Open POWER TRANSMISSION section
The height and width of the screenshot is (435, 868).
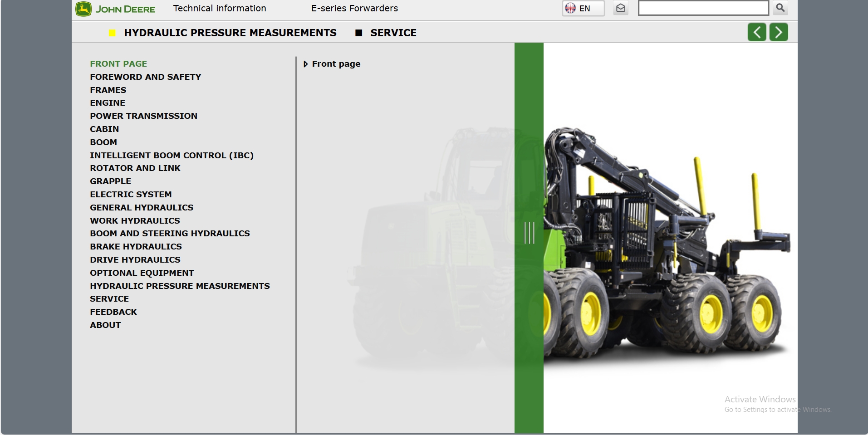coord(143,116)
